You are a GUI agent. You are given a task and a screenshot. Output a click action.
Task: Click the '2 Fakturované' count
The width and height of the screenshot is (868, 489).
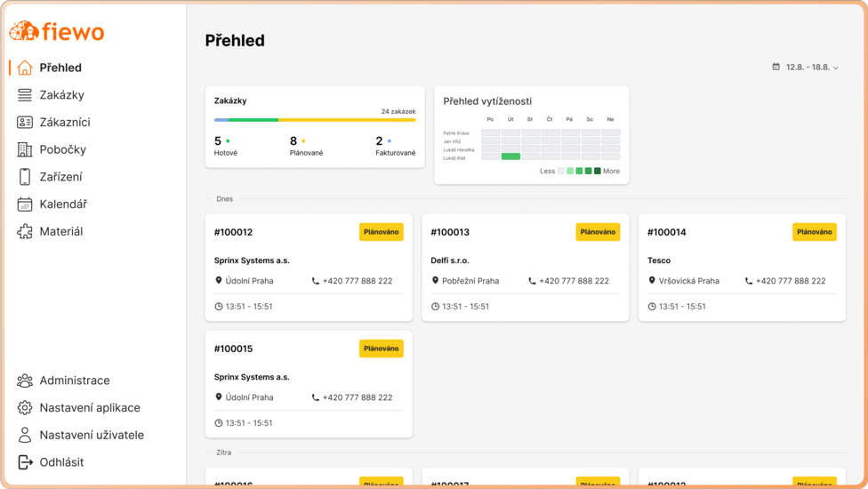point(395,146)
